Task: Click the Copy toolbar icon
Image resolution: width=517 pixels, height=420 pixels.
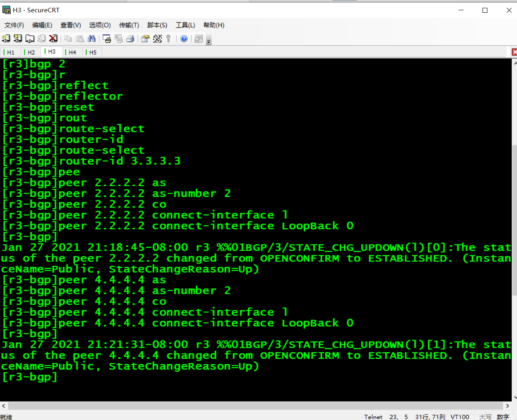Action: pyautogui.click(x=68, y=39)
